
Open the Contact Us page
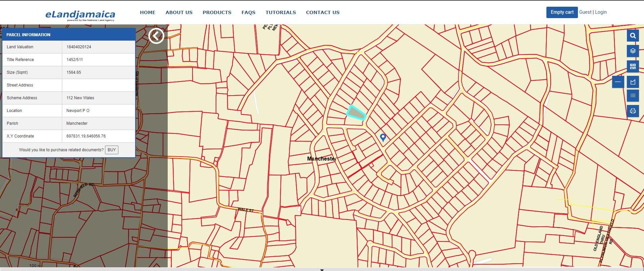322,12
